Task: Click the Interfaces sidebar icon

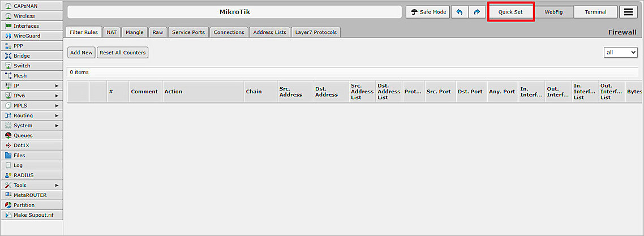Action: 8,26
